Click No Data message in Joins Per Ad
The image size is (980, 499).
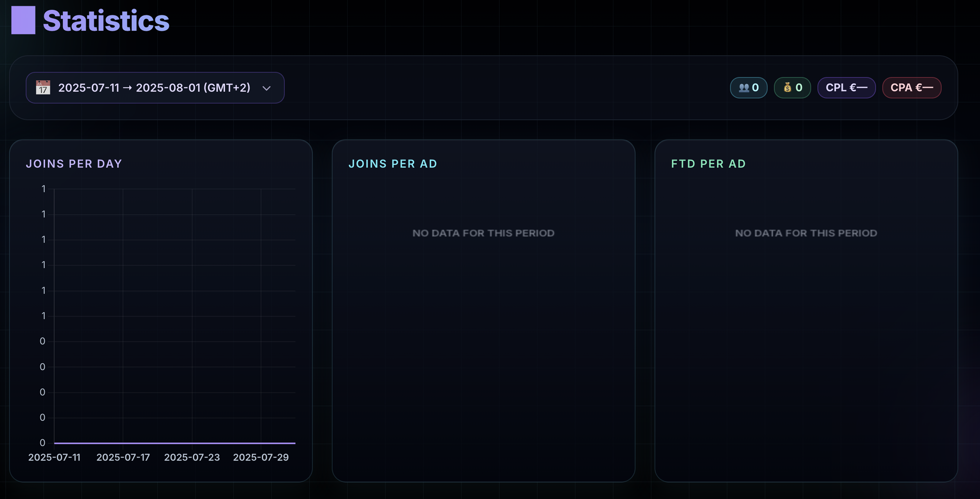point(484,233)
